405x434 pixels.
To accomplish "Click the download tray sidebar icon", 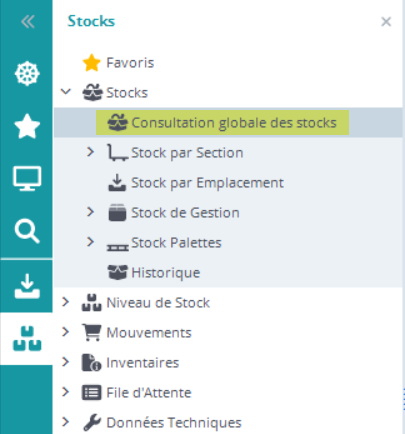I will pyautogui.click(x=27, y=286).
